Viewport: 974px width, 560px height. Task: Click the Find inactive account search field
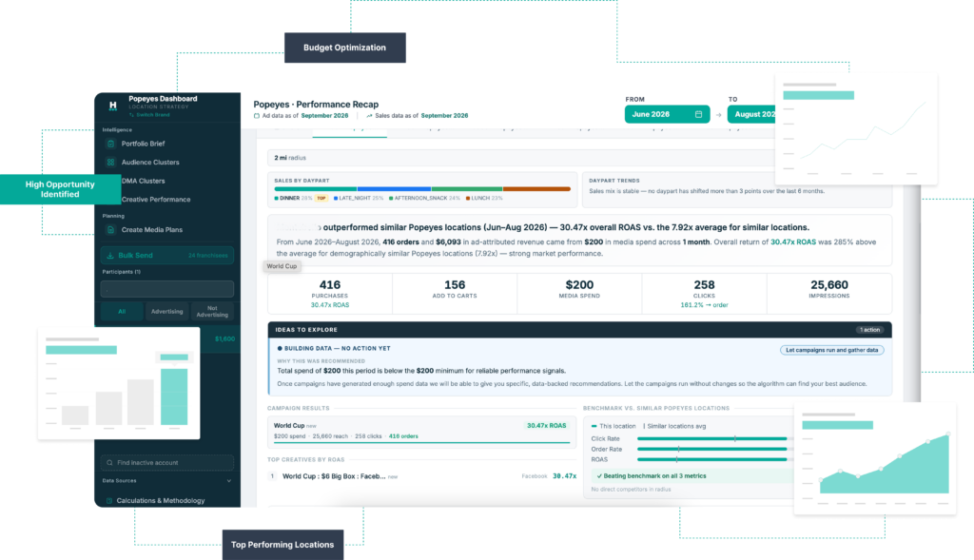point(167,462)
